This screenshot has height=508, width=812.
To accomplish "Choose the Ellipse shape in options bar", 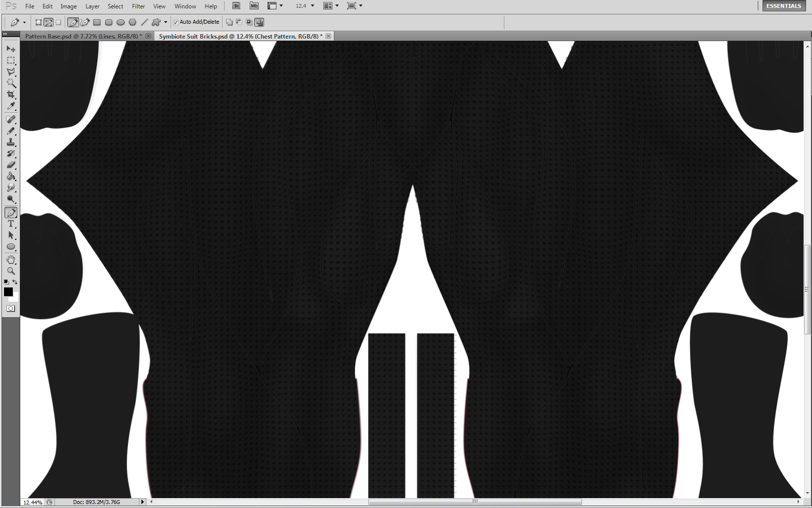I will (x=121, y=22).
